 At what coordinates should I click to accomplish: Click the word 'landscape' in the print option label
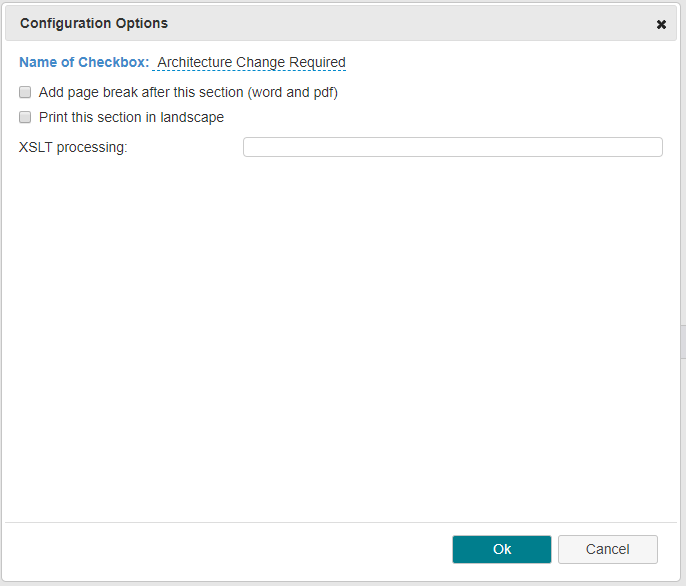click(192, 117)
